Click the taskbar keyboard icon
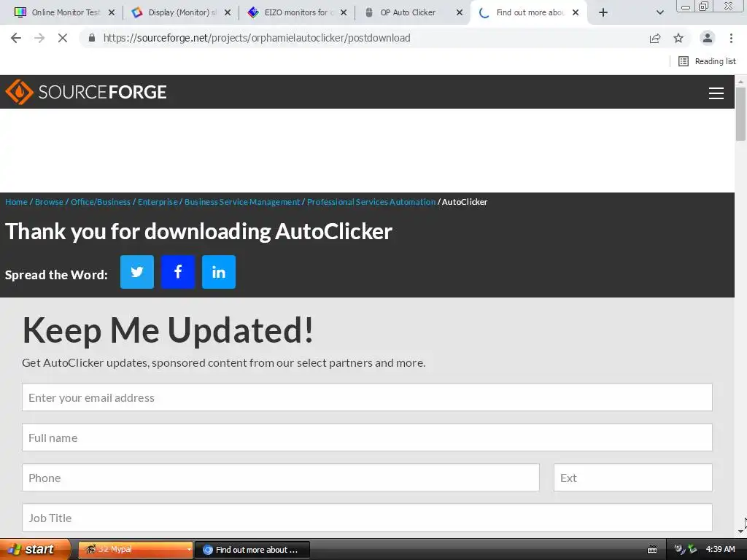This screenshot has height=560, width=747. click(652, 550)
